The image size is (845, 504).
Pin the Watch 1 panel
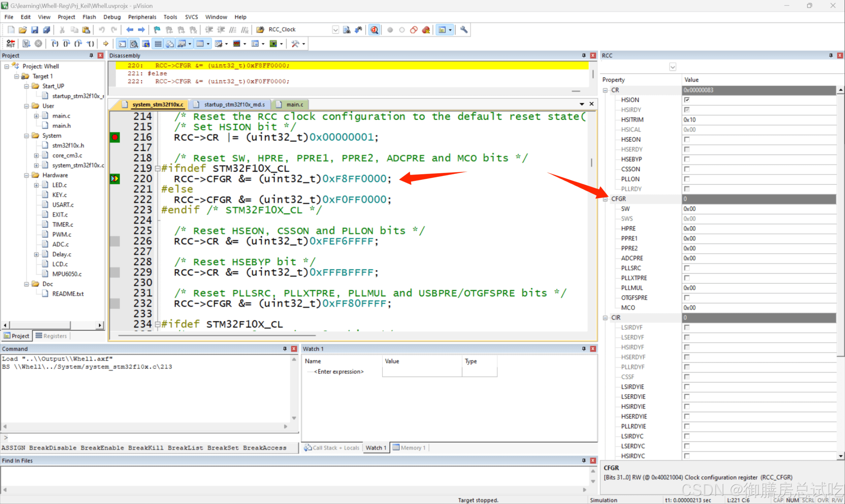coord(584,349)
